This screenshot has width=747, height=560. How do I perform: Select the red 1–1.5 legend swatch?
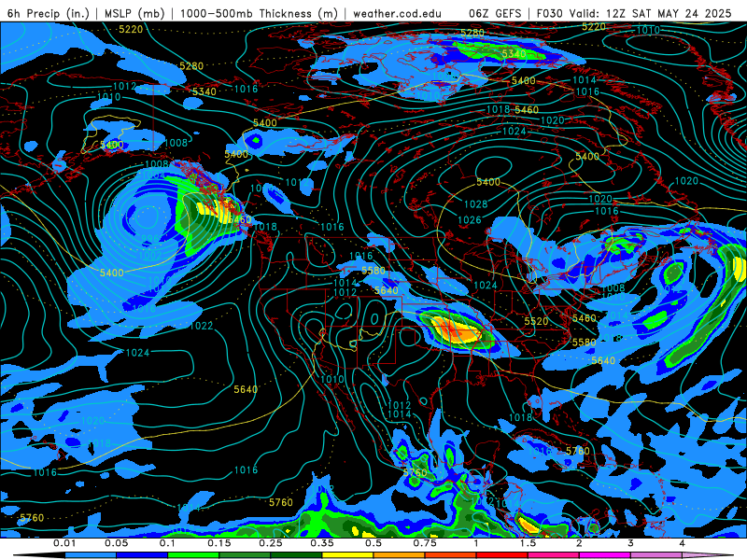[x=502, y=555]
